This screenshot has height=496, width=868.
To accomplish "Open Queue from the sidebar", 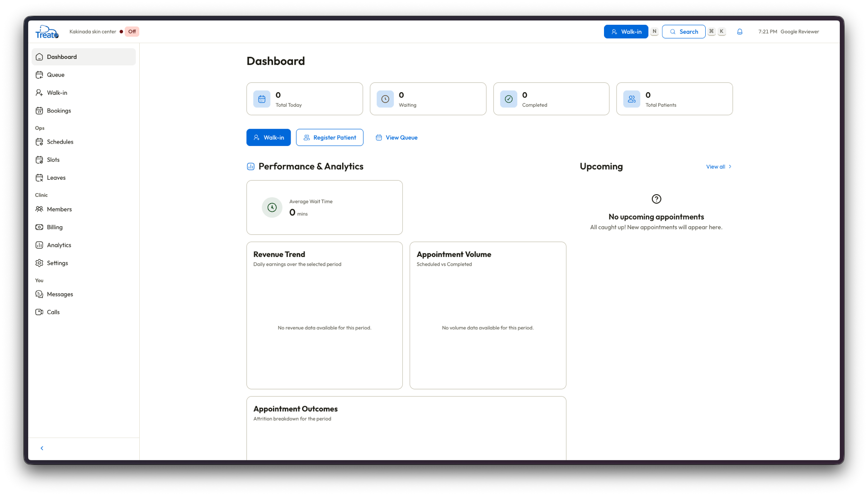I will click(x=84, y=75).
